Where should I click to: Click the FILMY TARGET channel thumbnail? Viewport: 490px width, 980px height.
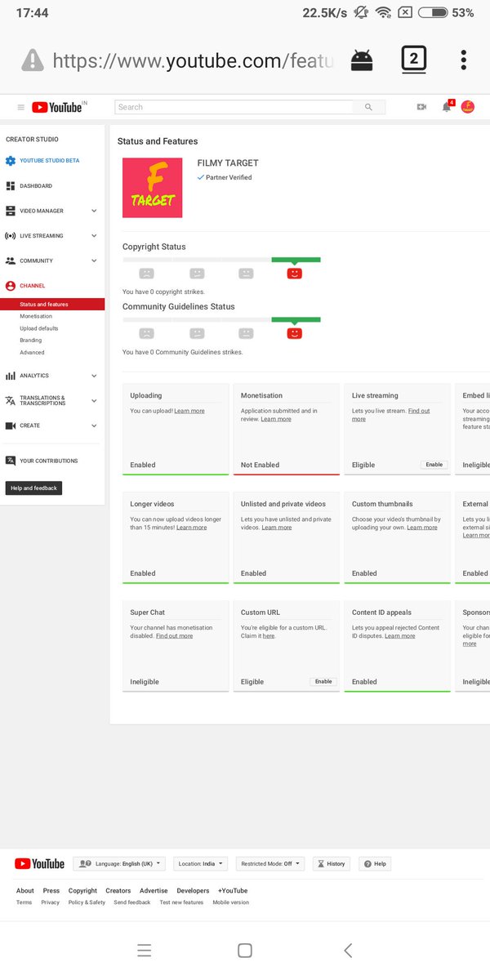point(153,188)
